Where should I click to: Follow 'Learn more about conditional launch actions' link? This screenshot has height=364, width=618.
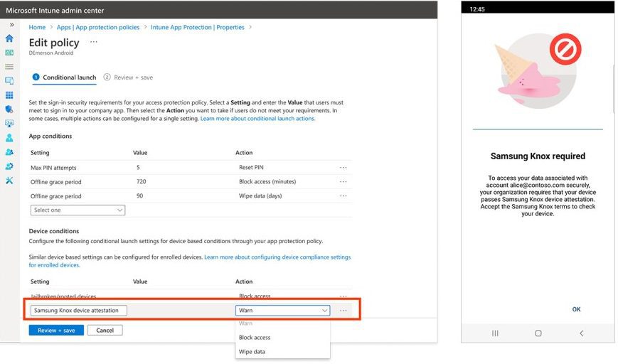(x=257, y=119)
